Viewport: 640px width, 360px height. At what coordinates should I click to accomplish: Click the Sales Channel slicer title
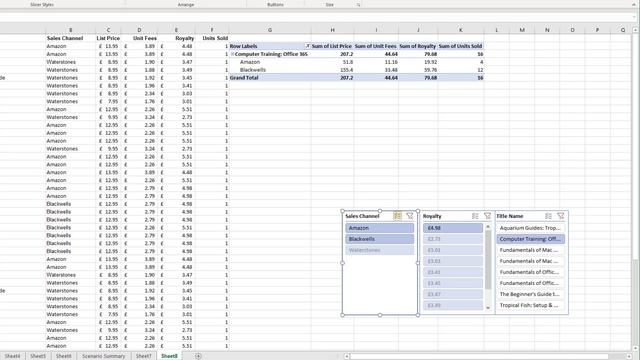[x=362, y=216]
